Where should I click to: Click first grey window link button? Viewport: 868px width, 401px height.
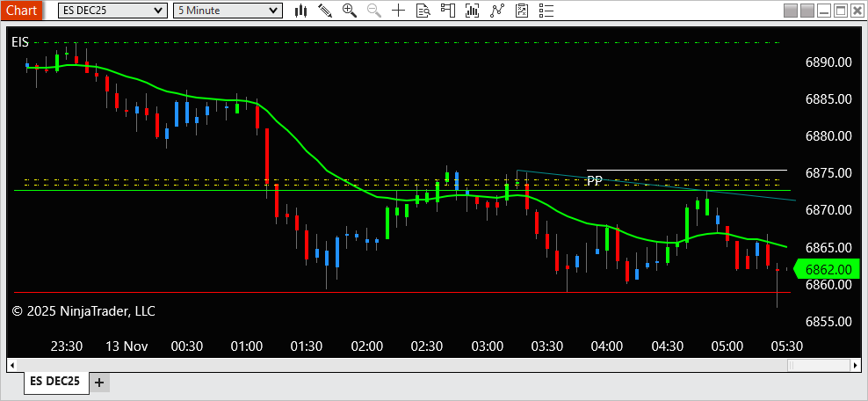[791, 10]
